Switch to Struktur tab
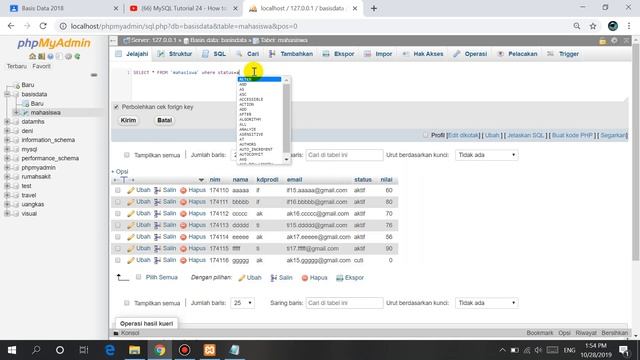 pyautogui.click(x=175, y=54)
